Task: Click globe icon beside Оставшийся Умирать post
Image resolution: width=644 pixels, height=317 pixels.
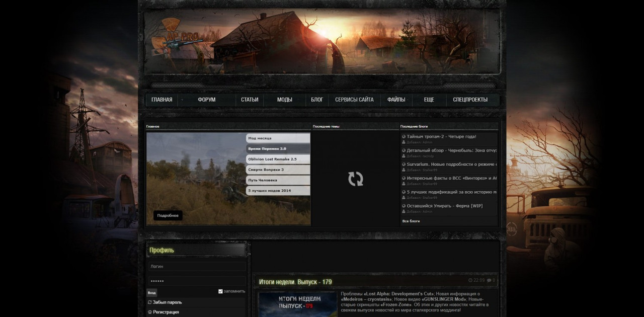Action: click(x=404, y=206)
